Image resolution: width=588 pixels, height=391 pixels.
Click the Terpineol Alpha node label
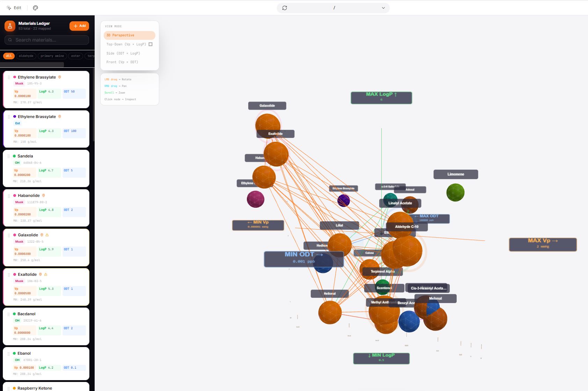pyautogui.click(x=382, y=272)
